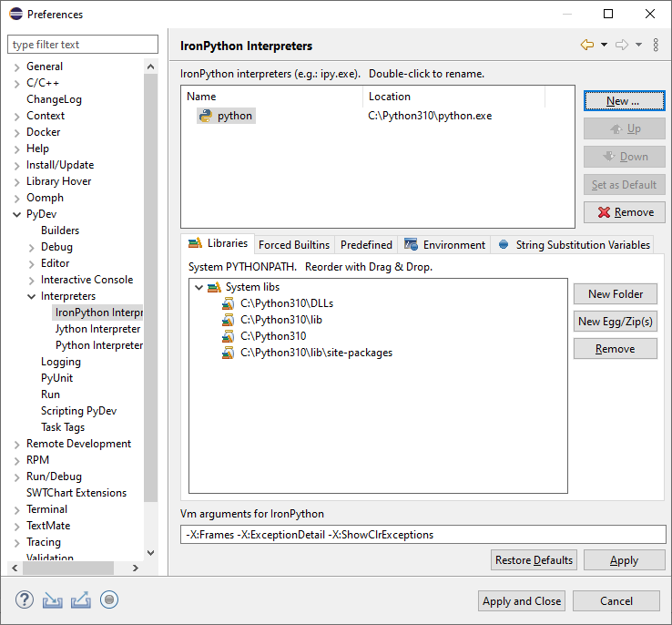
Task: Switch to the Forced Builtins tab
Action: tap(294, 244)
